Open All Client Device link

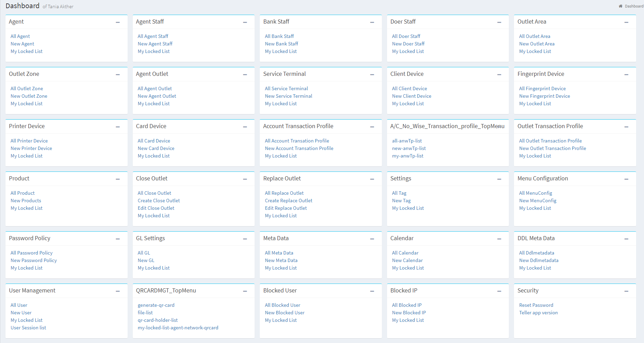[409, 88]
